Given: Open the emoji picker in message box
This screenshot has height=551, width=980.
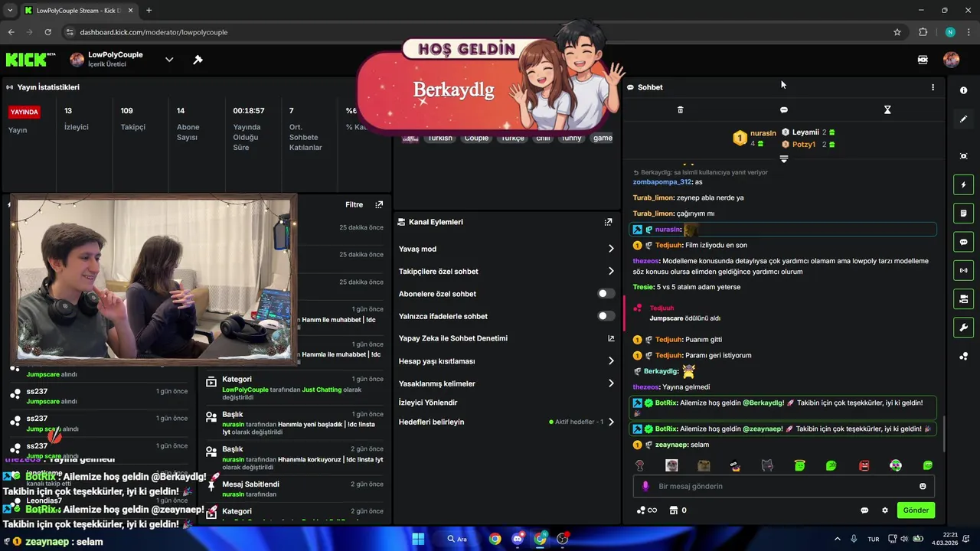Looking at the screenshot, I should [x=923, y=486].
